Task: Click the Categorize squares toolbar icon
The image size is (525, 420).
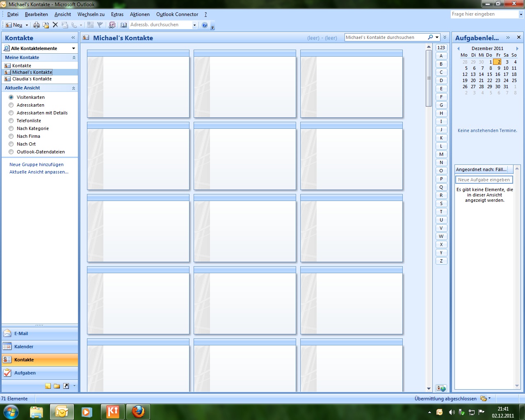Action: (90, 25)
